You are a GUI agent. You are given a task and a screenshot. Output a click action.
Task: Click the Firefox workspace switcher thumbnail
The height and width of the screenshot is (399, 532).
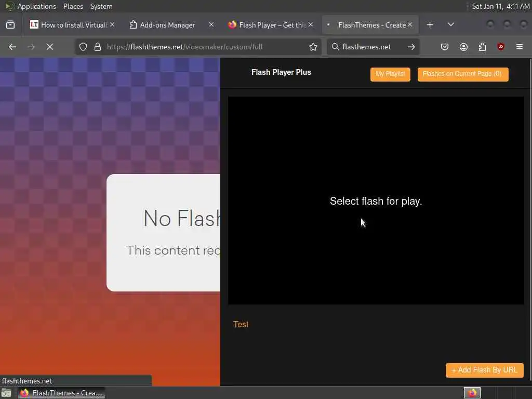(x=472, y=393)
